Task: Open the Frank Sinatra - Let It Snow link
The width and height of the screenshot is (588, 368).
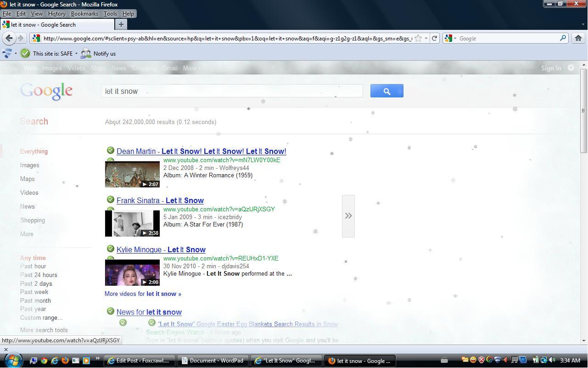Action: 160,200
